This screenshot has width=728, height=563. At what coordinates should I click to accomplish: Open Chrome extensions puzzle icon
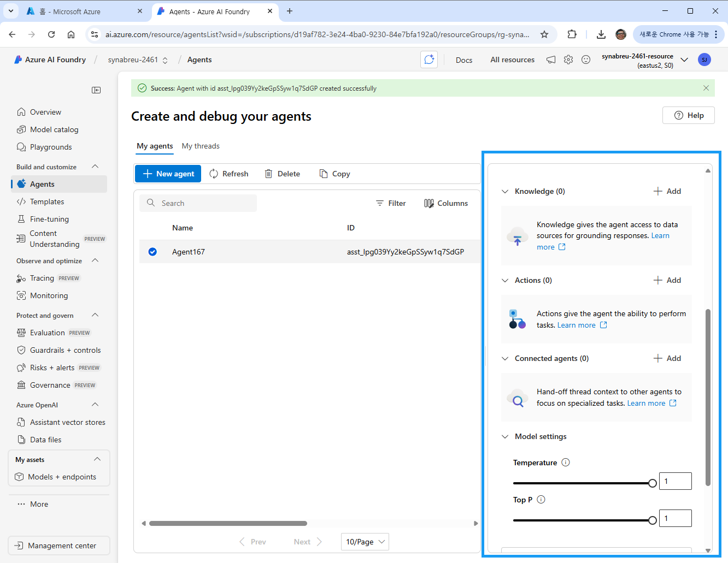[572, 34]
